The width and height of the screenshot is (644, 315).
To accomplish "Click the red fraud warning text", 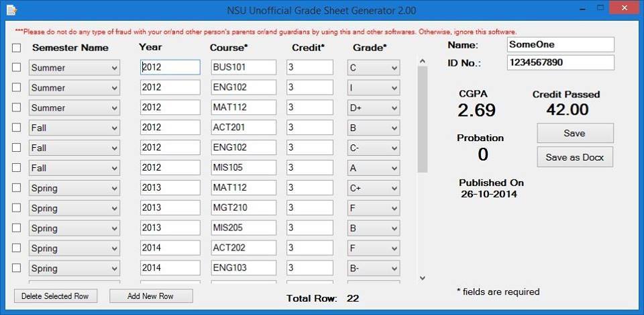I will 266,32.
